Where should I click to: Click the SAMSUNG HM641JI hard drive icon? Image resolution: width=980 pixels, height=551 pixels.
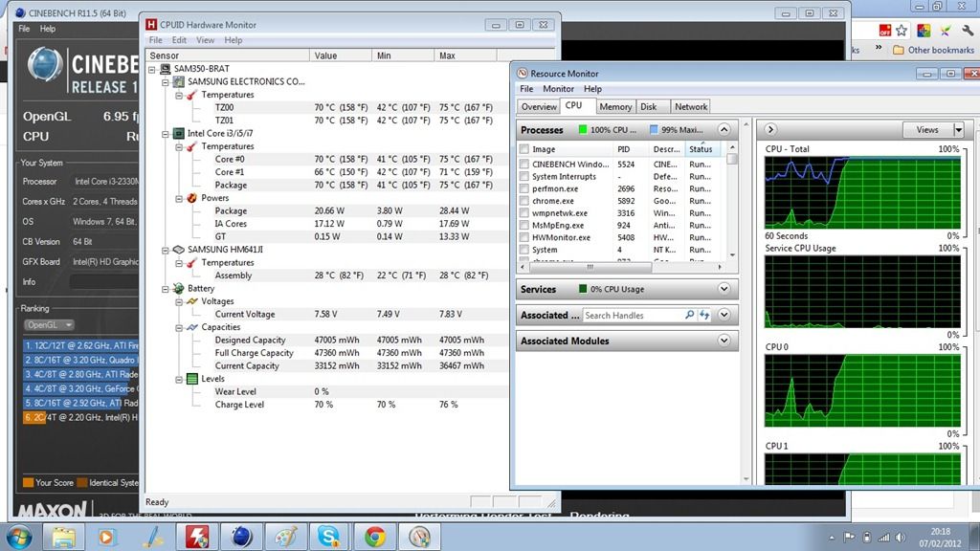click(179, 250)
